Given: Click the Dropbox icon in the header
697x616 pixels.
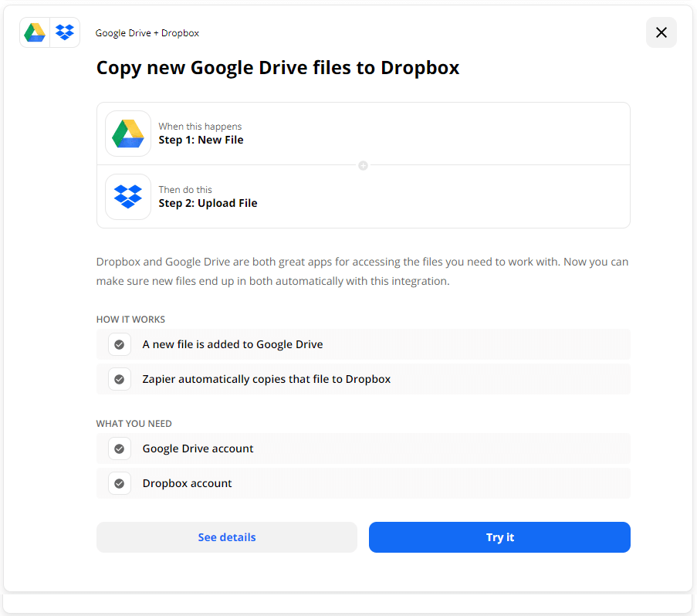Looking at the screenshot, I should point(64,32).
